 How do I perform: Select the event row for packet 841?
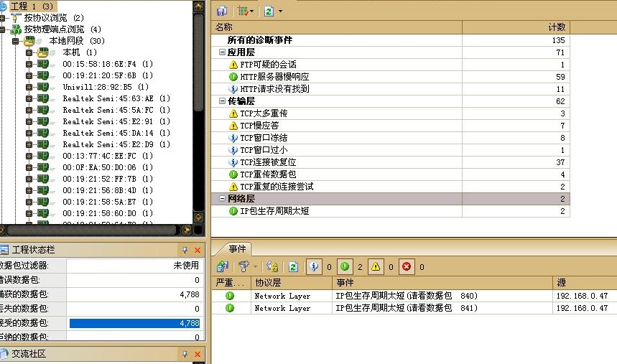click(x=414, y=308)
